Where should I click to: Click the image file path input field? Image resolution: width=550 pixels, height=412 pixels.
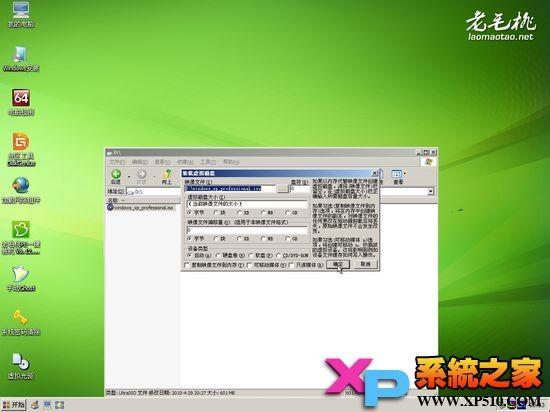pos(230,189)
